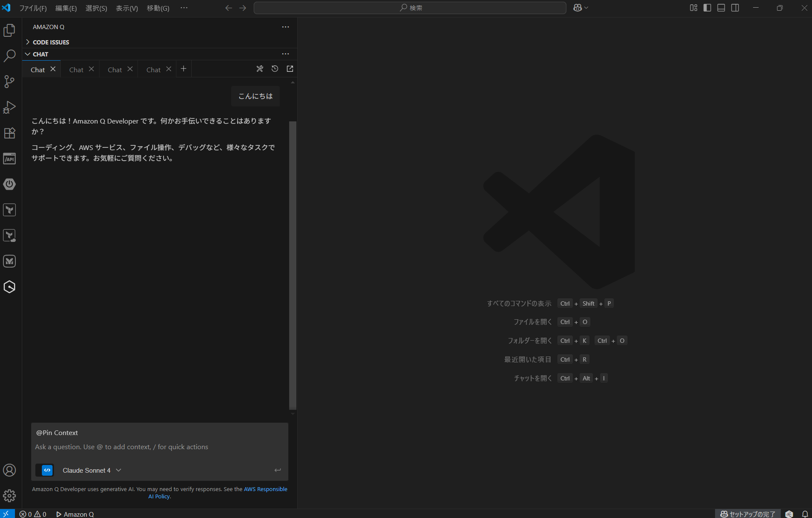Image resolution: width=812 pixels, height=518 pixels.
Task: Close the first Chat tab
Action: [53, 69]
